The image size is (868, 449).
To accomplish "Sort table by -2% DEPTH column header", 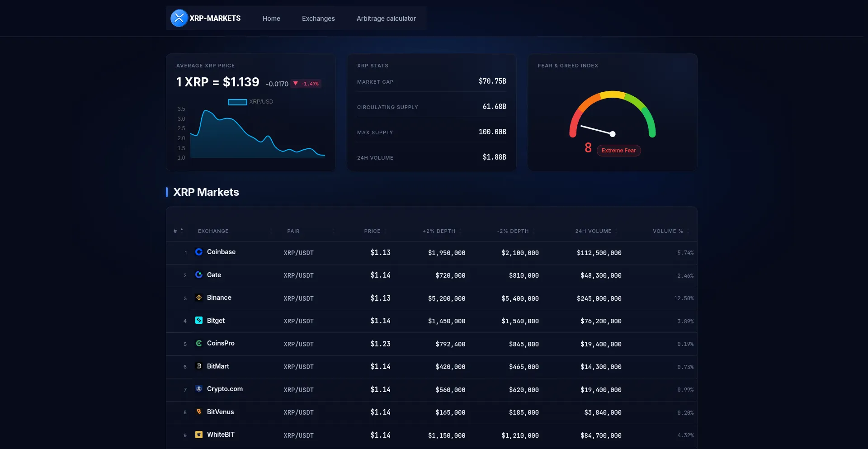I will click(513, 231).
